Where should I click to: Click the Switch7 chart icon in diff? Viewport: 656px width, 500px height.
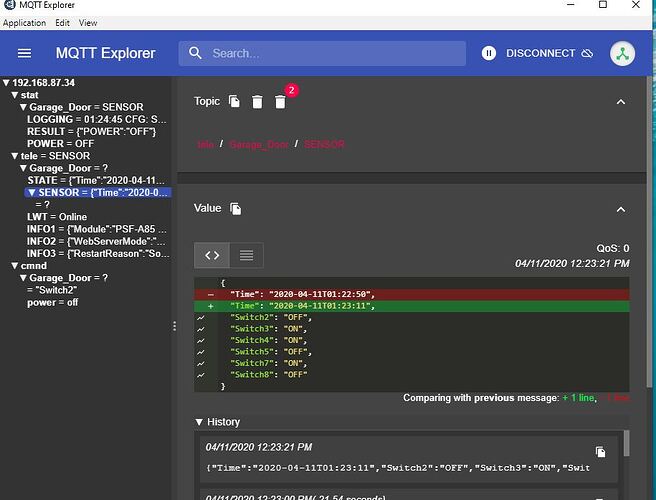pyautogui.click(x=201, y=364)
